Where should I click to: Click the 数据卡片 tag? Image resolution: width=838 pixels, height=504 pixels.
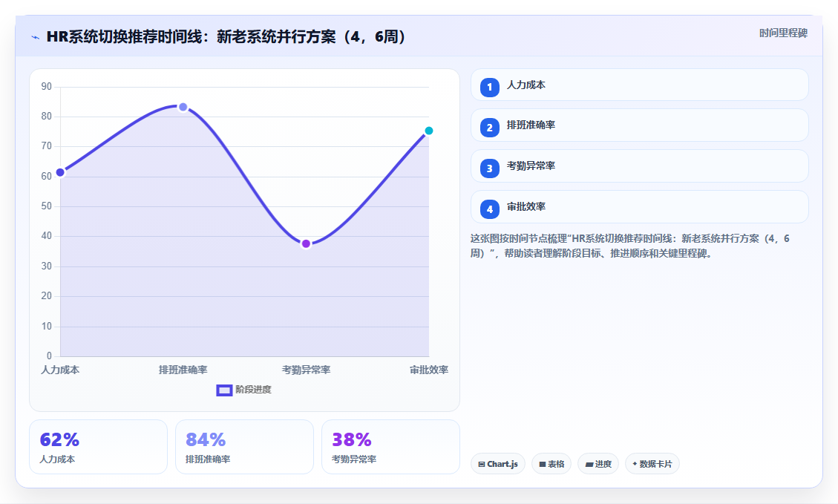click(x=652, y=464)
